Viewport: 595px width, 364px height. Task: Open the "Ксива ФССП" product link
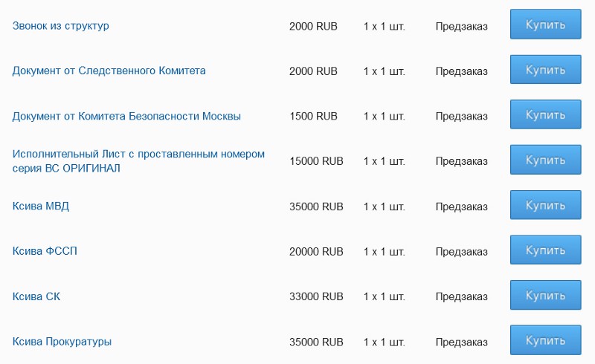pyautogui.click(x=45, y=251)
